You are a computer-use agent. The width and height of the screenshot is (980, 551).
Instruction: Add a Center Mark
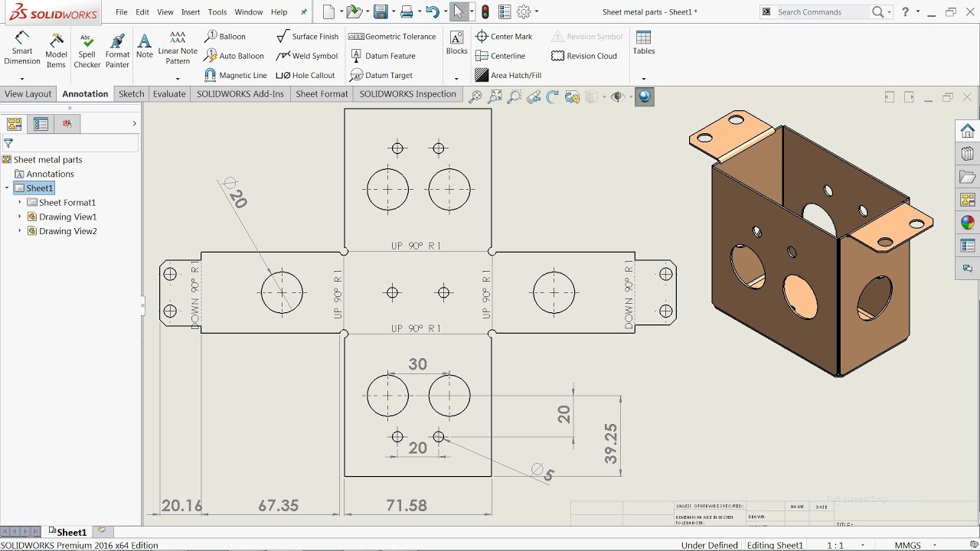(x=505, y=36)
